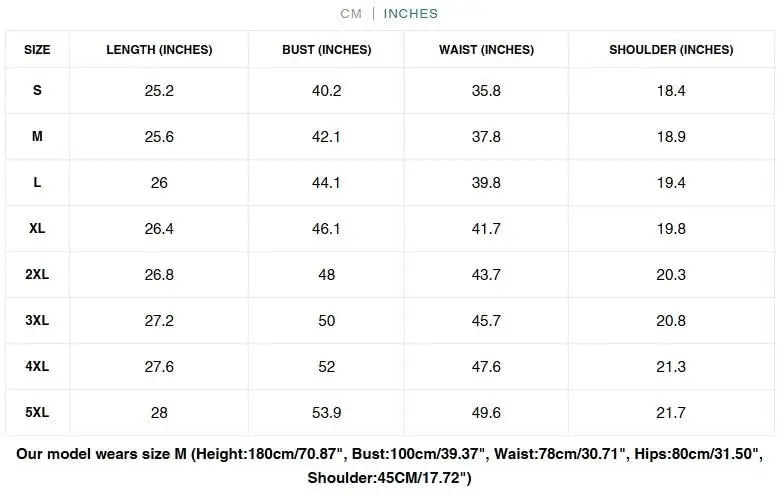The height and width of the screenshot is (498, 784).
Task: Select the size L row label
Action: click(37, 183)
